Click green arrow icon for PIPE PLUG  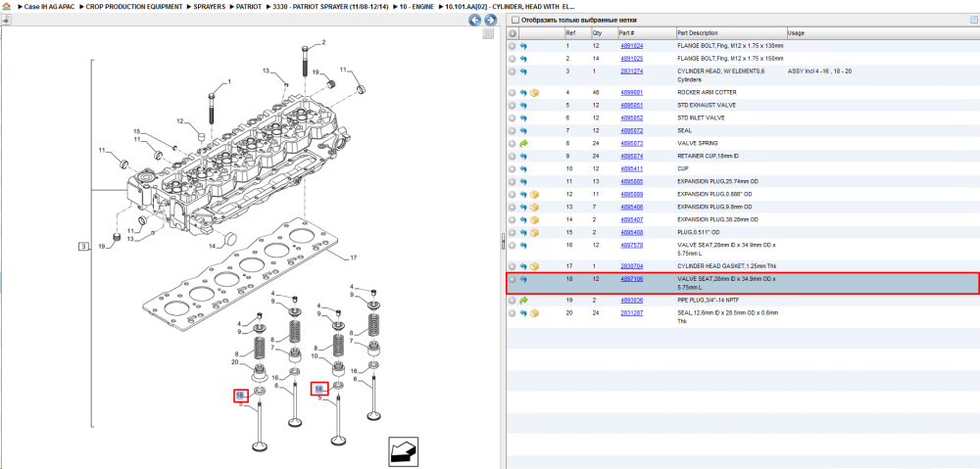pos(523,301)
